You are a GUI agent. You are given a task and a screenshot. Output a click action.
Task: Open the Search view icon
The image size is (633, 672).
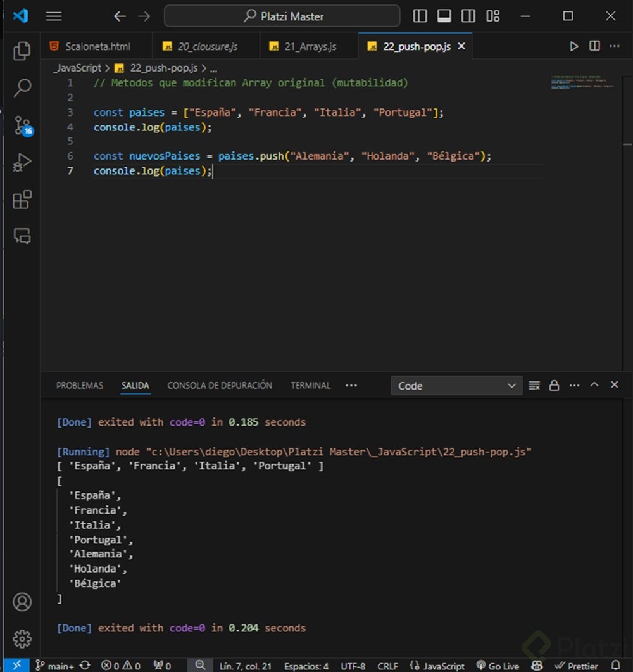(x=22, y=88)
